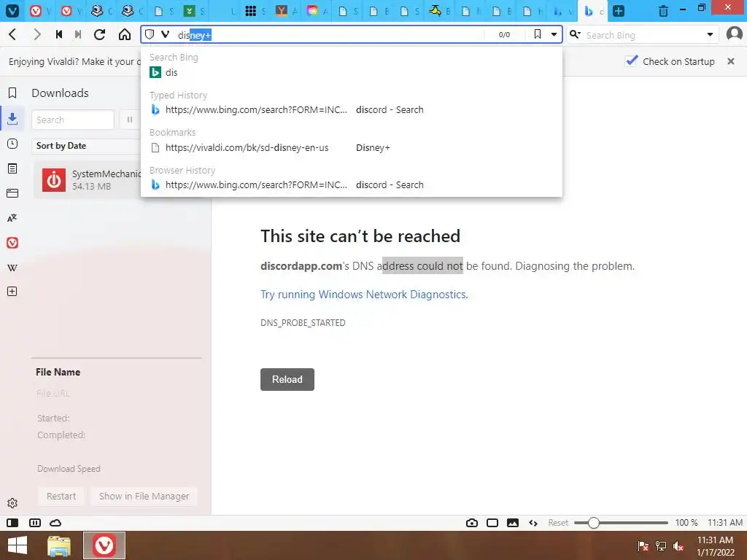Image resolution: width=747 pixels, height=560 pixels.
Task: Open the Sort by Date dropdown
Action: point(88,146)
